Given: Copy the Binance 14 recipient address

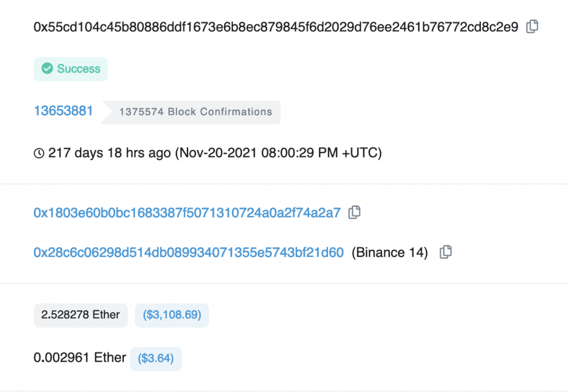Looking at the screenshot, I should pyautogui.click(x=446, y=252).
